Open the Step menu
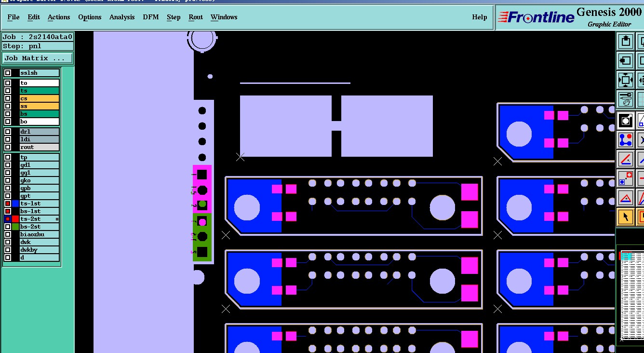Image resolution: width=644 pixels, height=353 pixels. [174, 17]
